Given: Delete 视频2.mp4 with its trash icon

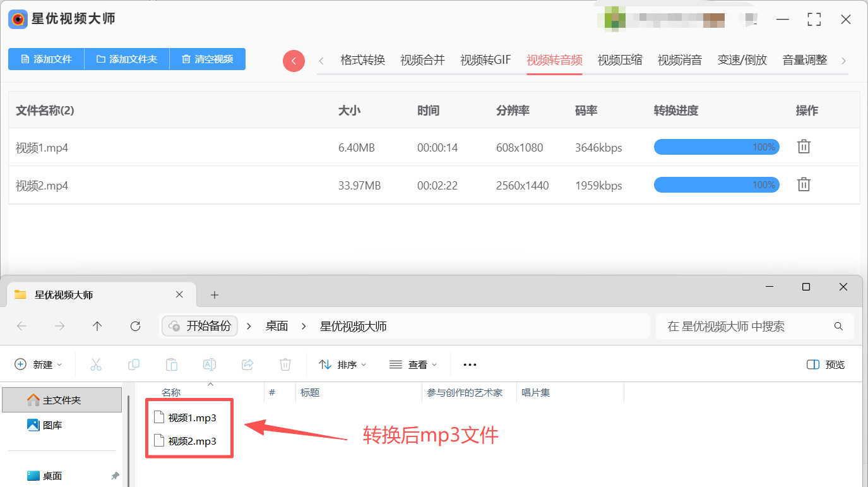Looking at the screenshot, I should (804, 184).
